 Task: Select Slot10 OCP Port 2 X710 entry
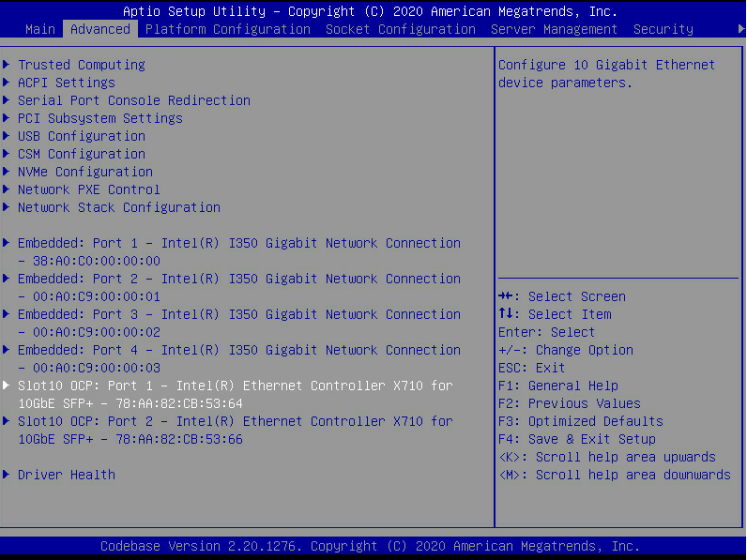(x=236, y=430)
